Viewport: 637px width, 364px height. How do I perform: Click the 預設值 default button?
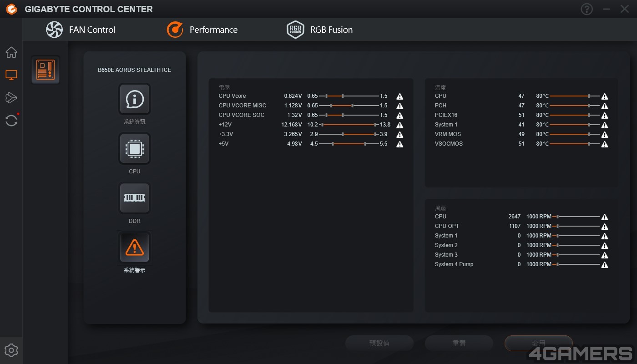pyautogui.click(x=379, y=344)
